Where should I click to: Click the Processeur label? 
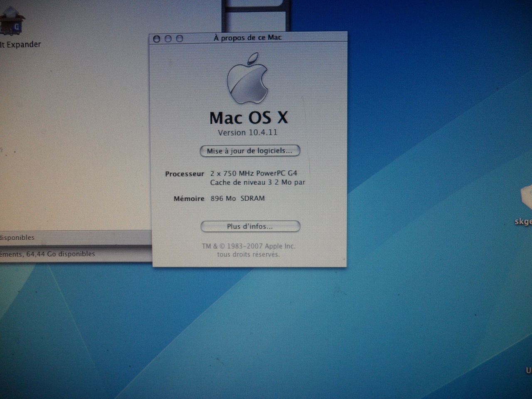[x=185, y=174]
